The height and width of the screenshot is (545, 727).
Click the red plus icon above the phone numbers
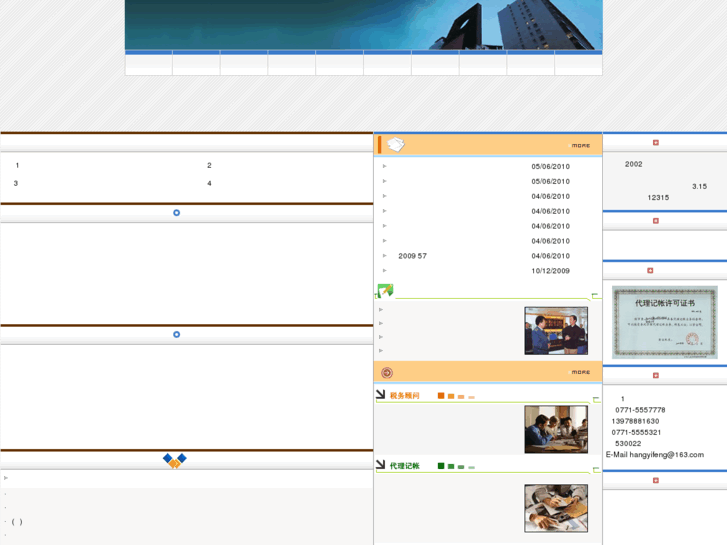[656, 375]
